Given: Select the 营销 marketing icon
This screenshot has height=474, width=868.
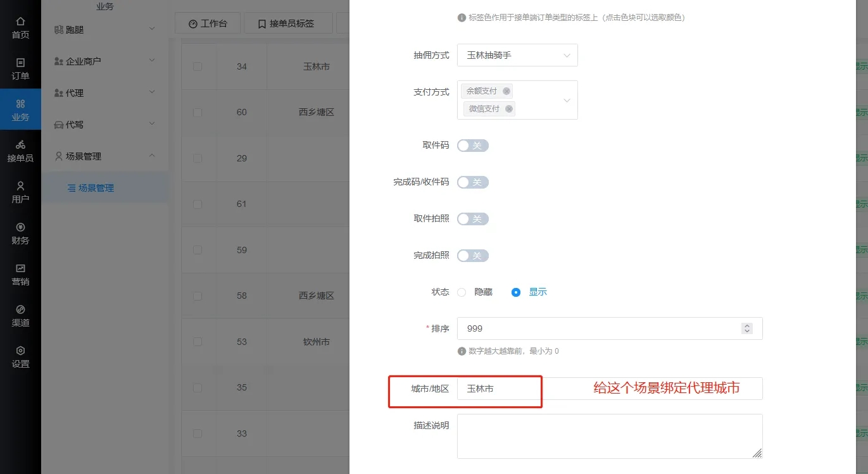Looking at the screenshot, I should (x=20, y=275).
